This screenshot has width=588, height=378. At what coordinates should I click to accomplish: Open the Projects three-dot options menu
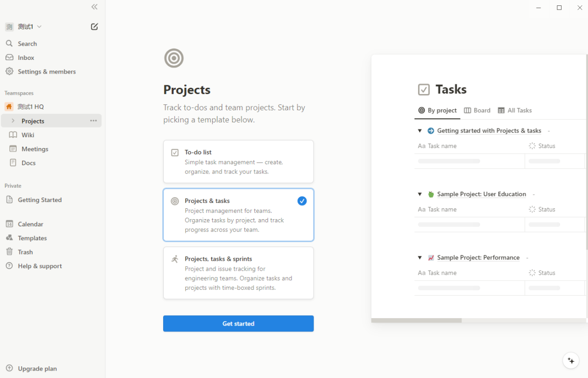[94, 121]
